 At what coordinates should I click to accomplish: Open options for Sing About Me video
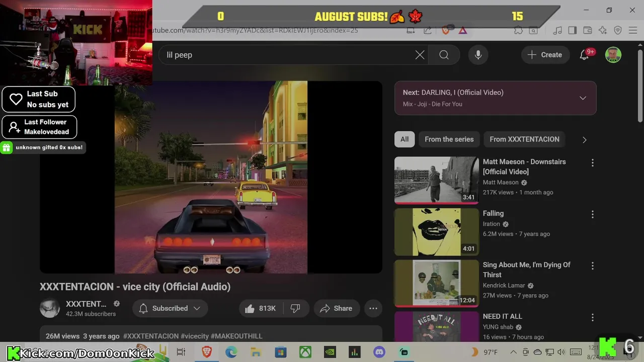tap(592, 265)
